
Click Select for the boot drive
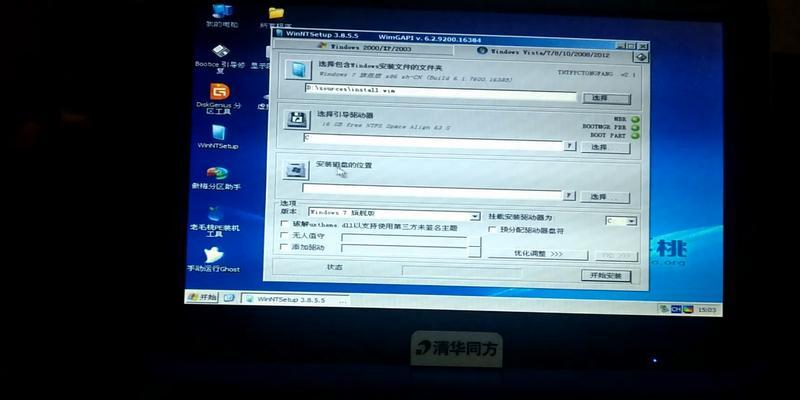point(605,148)
